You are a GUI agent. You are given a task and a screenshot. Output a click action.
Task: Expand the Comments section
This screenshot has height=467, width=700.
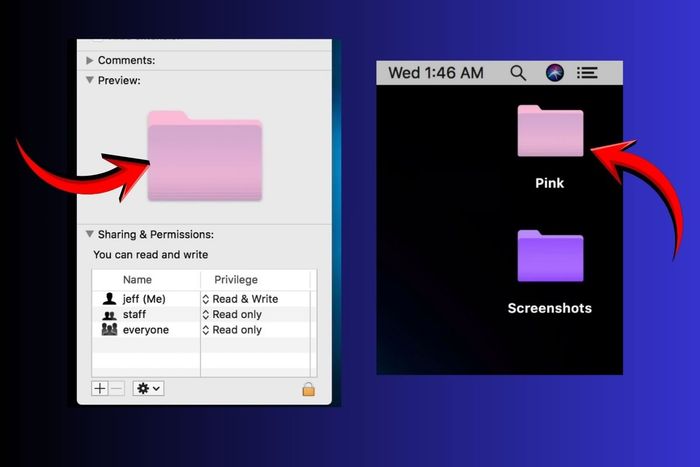coord(90,60)
